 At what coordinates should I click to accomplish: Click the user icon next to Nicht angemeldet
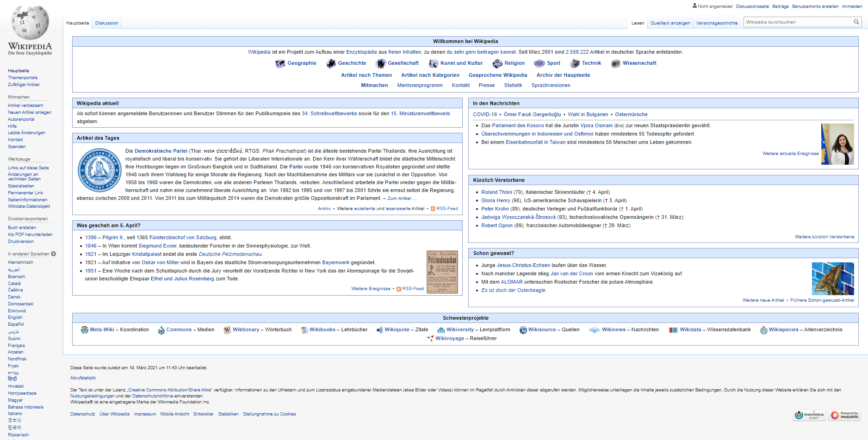pos(694,6)
